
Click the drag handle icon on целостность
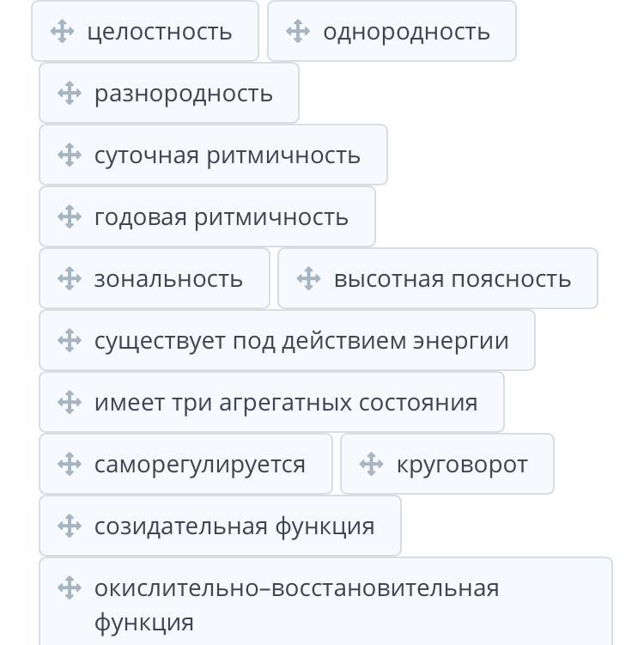tap(62, 32)
